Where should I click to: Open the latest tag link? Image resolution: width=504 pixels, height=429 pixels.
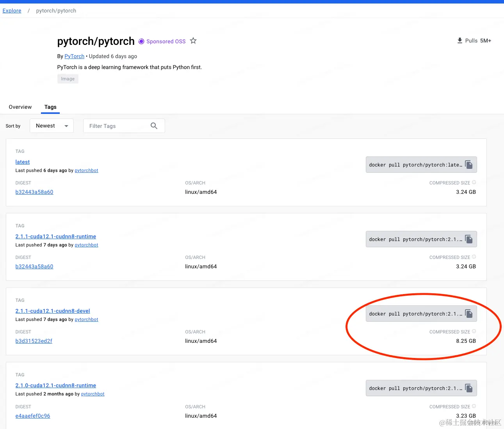[23, 162]
